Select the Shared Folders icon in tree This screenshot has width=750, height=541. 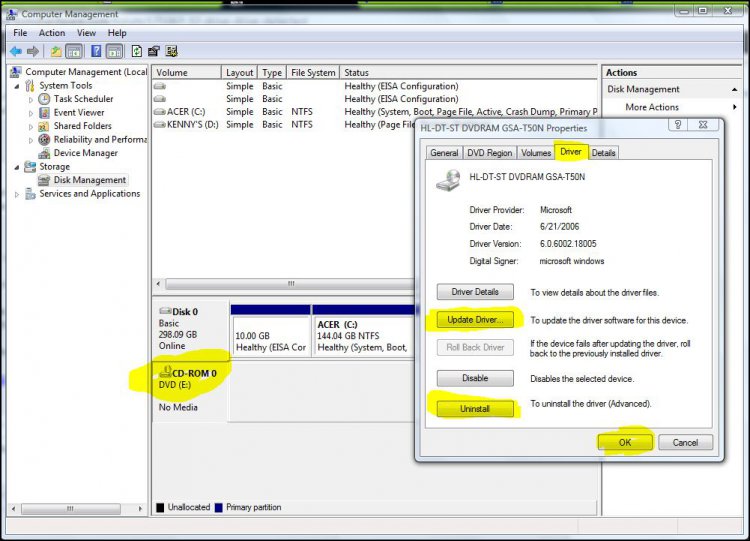point(44,126)
